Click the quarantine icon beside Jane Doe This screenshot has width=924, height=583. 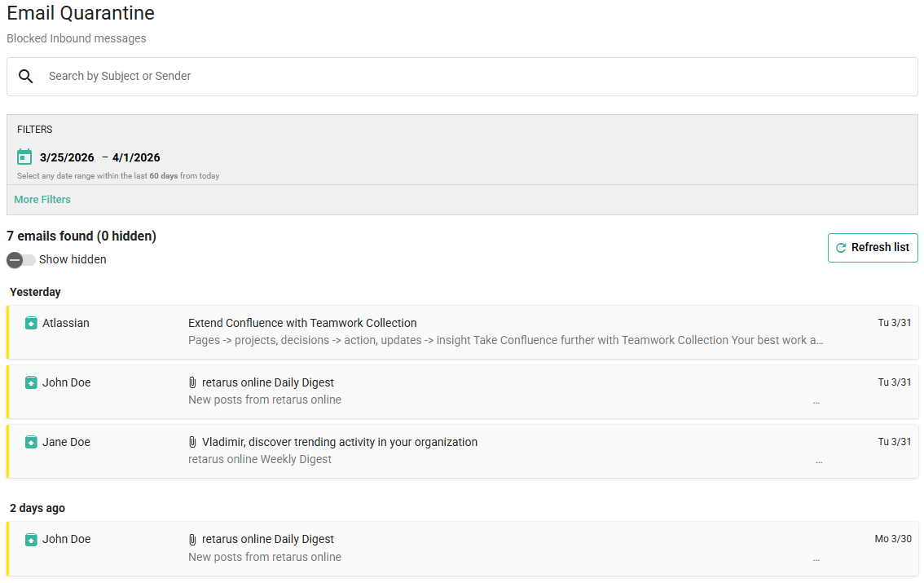click(31, 442)
